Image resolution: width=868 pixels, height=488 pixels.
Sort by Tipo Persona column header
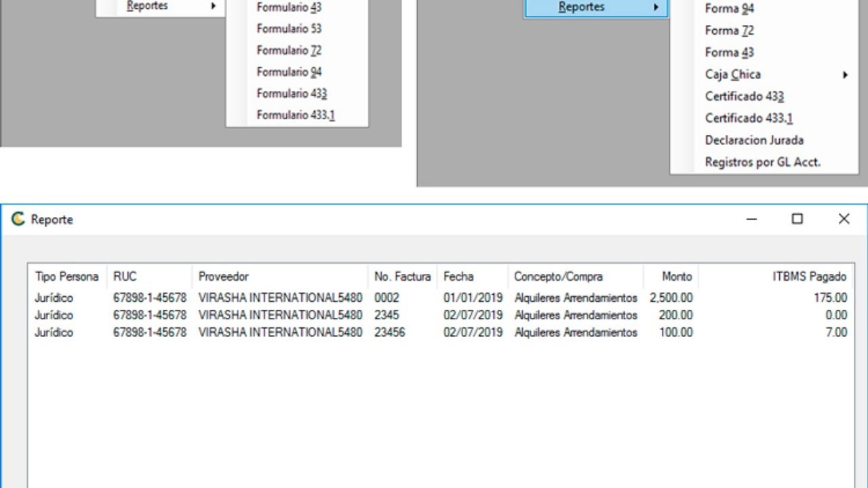[x=67, y=277]
